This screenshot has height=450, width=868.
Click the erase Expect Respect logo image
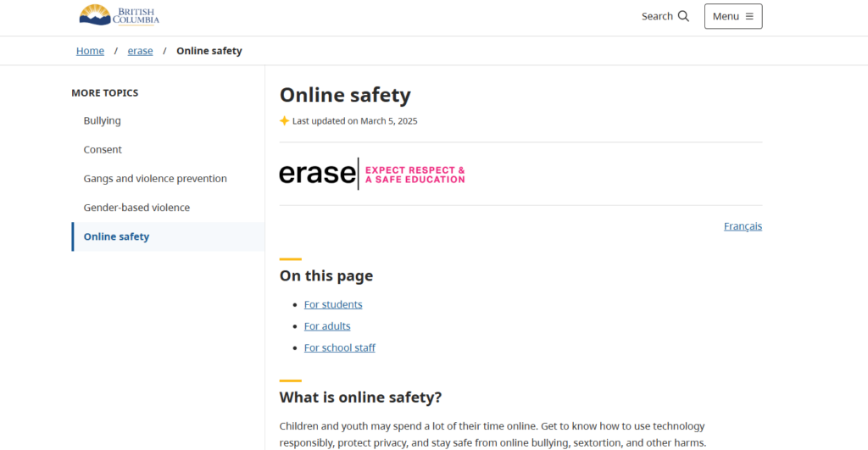(x=372, y=174)
